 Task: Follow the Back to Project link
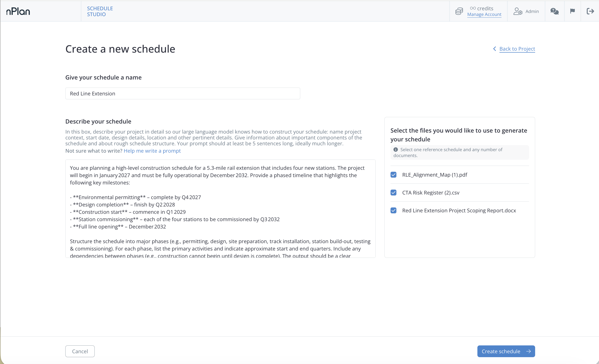pyautogui.click(x=517, y=49)
